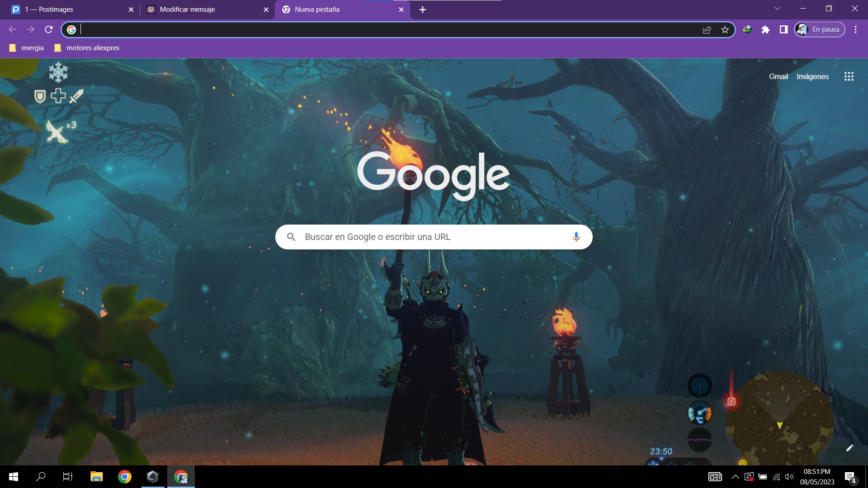Open the Extensions puzzle icon
The width and height of the screenshot is (868, 488).
(765, 29)
